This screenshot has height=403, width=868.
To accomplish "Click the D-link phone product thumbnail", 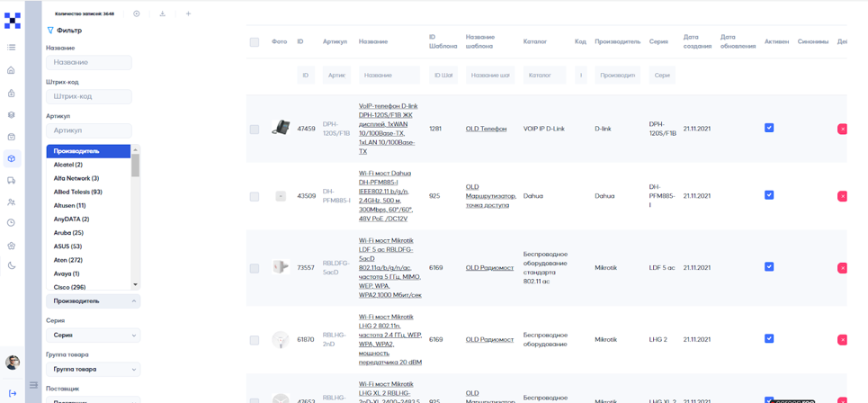I will (x=280, y=128).
